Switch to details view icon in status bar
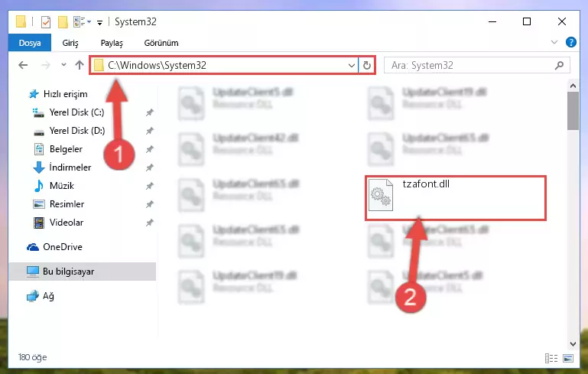This screenshot has width=588, height=374. pos(551,358)
